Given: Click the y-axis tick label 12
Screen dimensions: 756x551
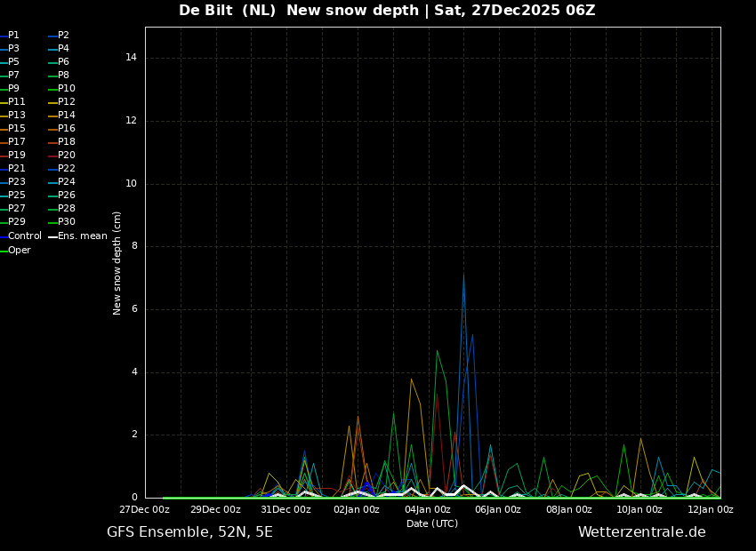Looking at the screenshot, I should pos(131,121).
